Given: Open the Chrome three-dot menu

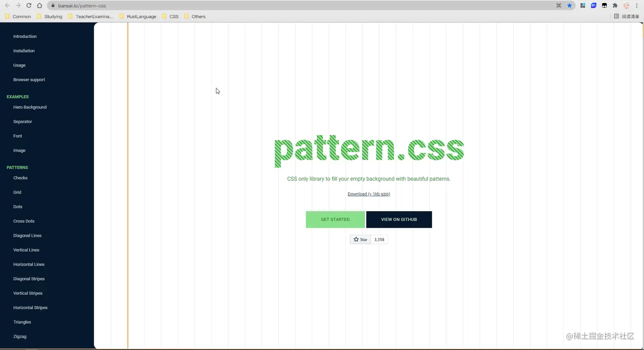Looking at the screenshot, I should coord(637,6).
